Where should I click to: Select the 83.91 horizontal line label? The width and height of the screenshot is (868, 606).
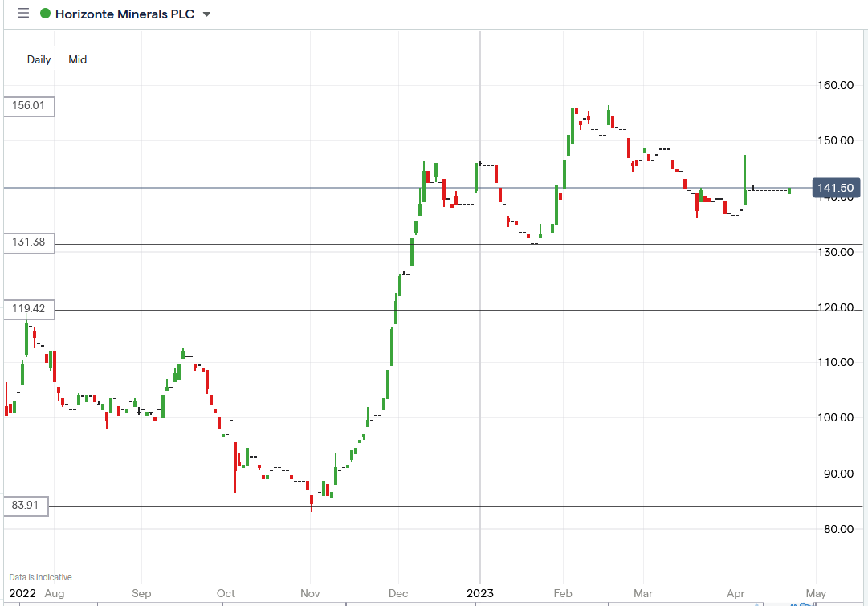coord(26,506)
